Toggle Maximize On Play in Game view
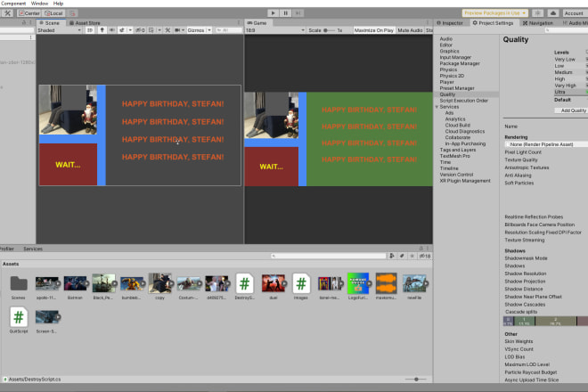This screenshot has height=392, width=588. click(x=374, y=30)
